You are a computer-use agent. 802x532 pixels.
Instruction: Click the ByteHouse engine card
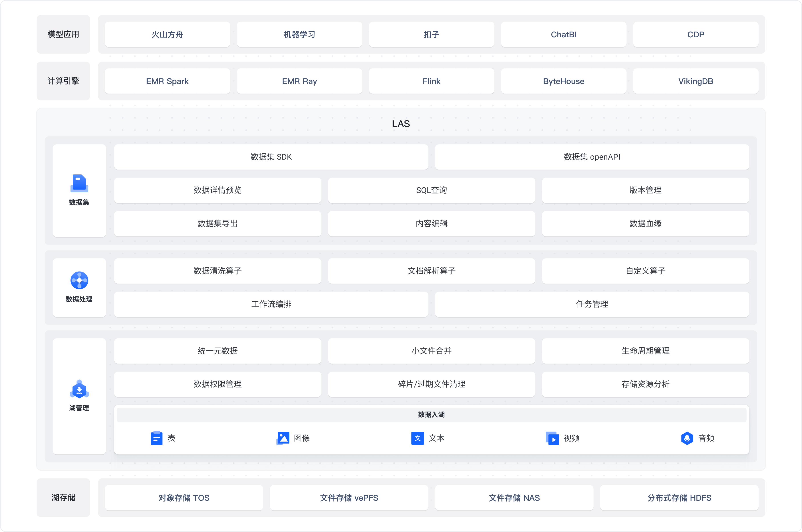tap(564, 81)
